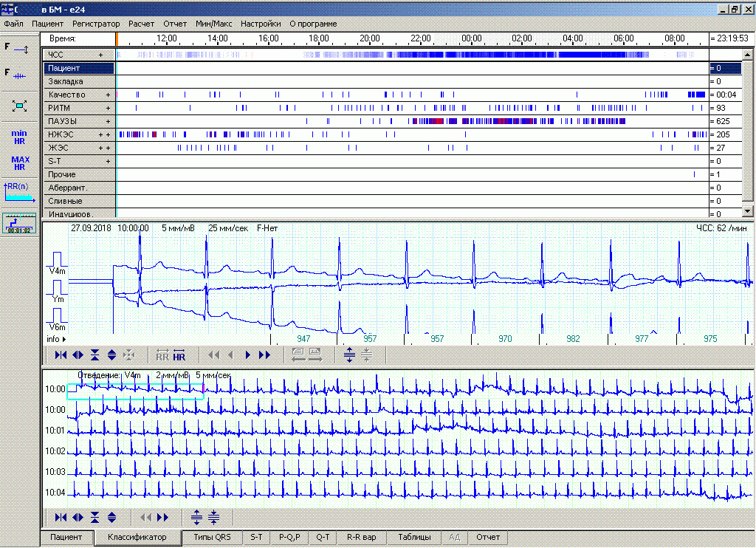Open the Классификатор tab
756x548 pixels.
pos(137,538)
